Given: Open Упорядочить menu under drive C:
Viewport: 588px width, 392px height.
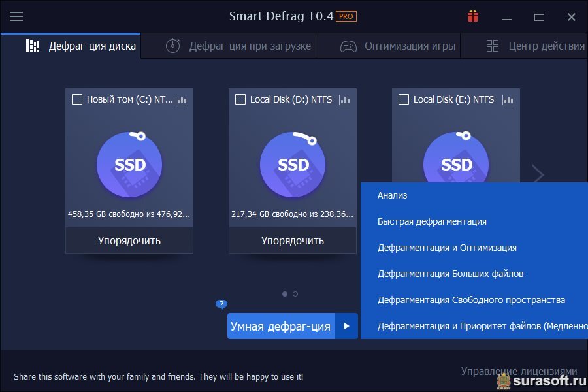Looking at the screenshot, I should point(129,240).
